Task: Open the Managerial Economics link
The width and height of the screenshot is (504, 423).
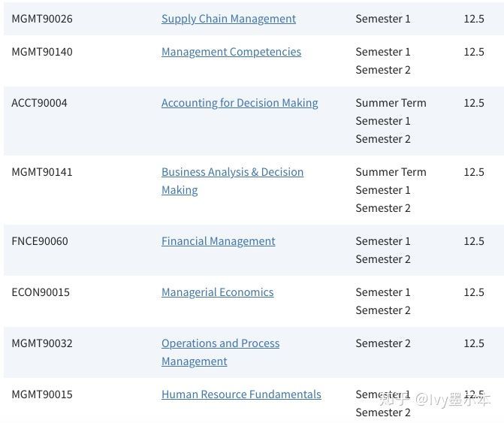Action: coord(218,292)
